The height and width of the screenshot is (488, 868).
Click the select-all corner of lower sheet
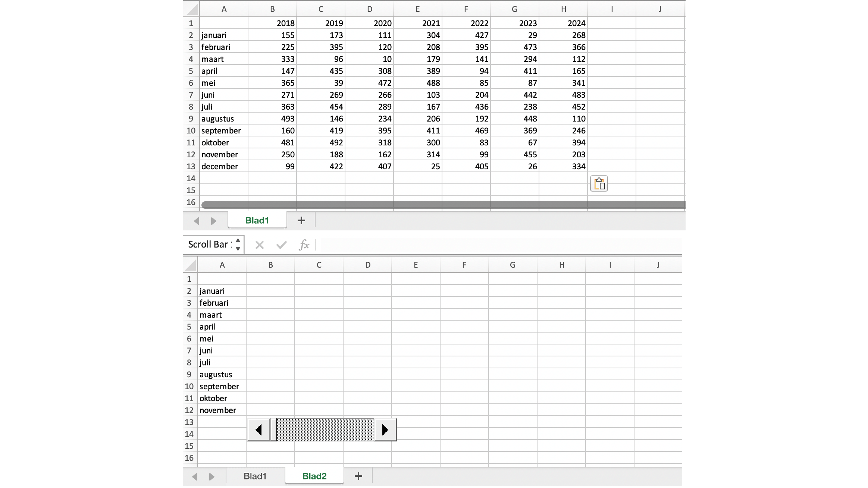click(190, 265)
